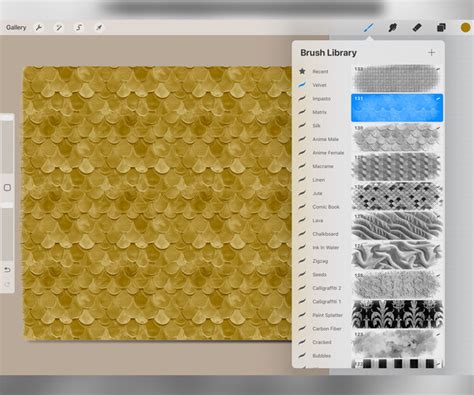Viewport: 474px width, 395px height.
Task: Select the snakeskin diamond pattern brush thumbnail
Action: [x=397, y=196]
